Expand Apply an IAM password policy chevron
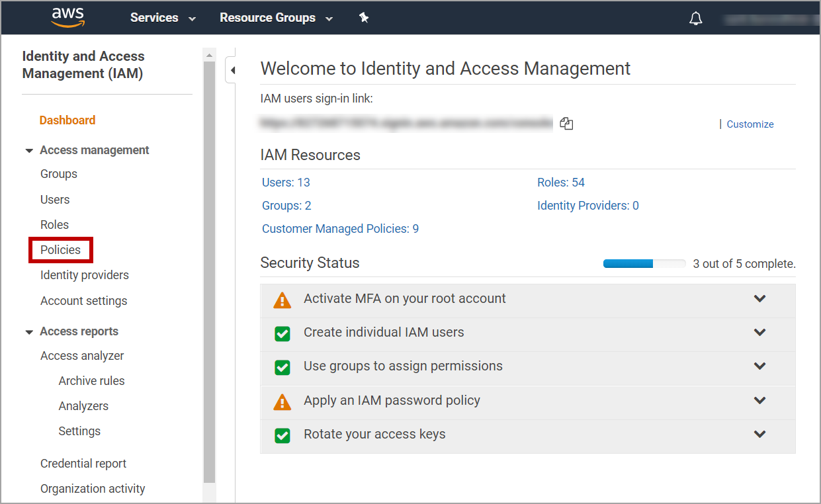821x504 pixels. click(x=759, y=401)
